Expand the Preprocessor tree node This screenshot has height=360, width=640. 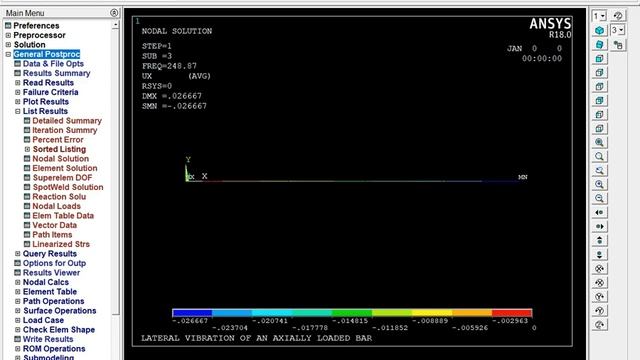8,35
